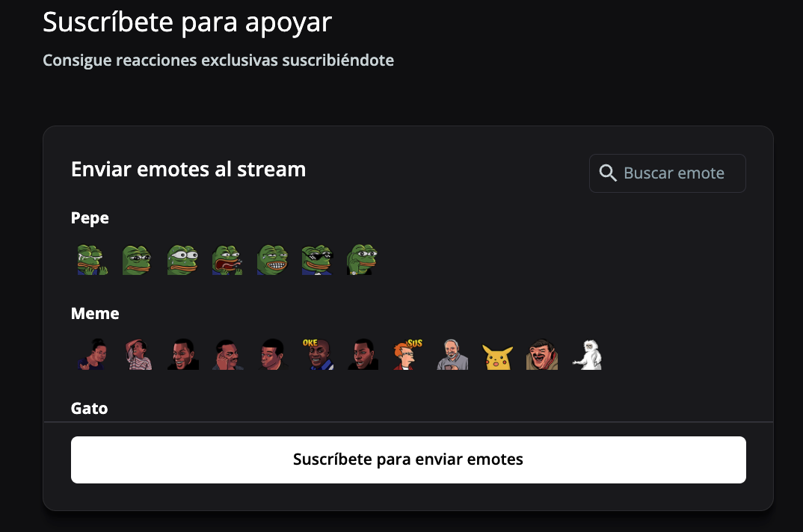Image resolution: width=803 pixels, height=532 pixels.
Task: Choose the thinking Pepe with gold watch
Action: pyautogui.click(x=362, y=259)
